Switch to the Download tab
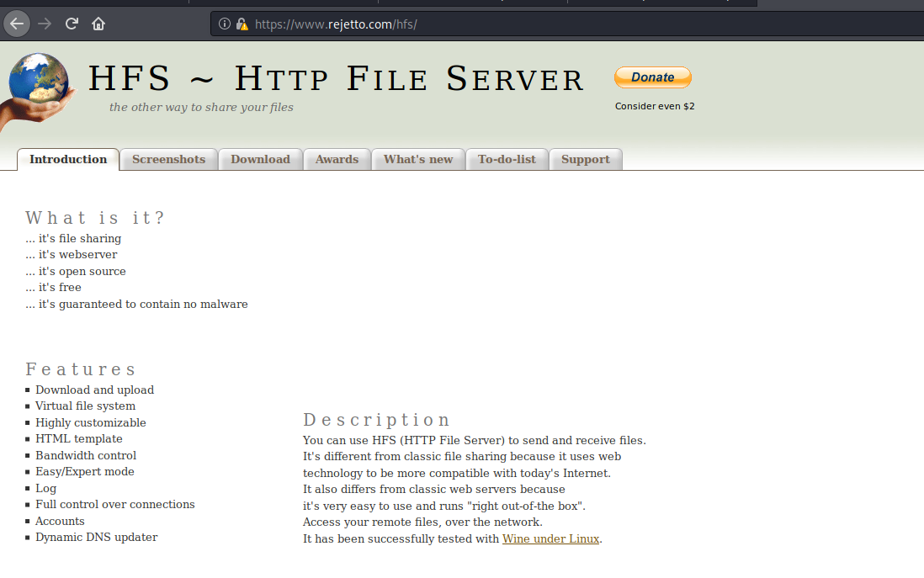The height and width of the screenshot is (578, 924). click(x=261, y=160)
